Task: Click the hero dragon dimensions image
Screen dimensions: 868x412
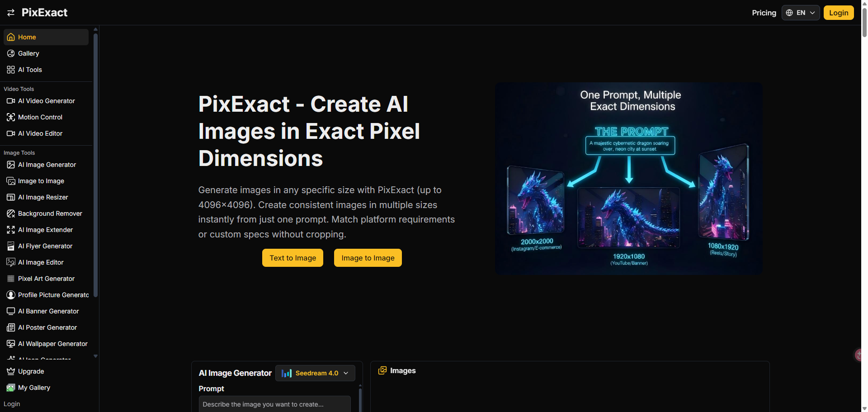Action: [x=628, y=179]
